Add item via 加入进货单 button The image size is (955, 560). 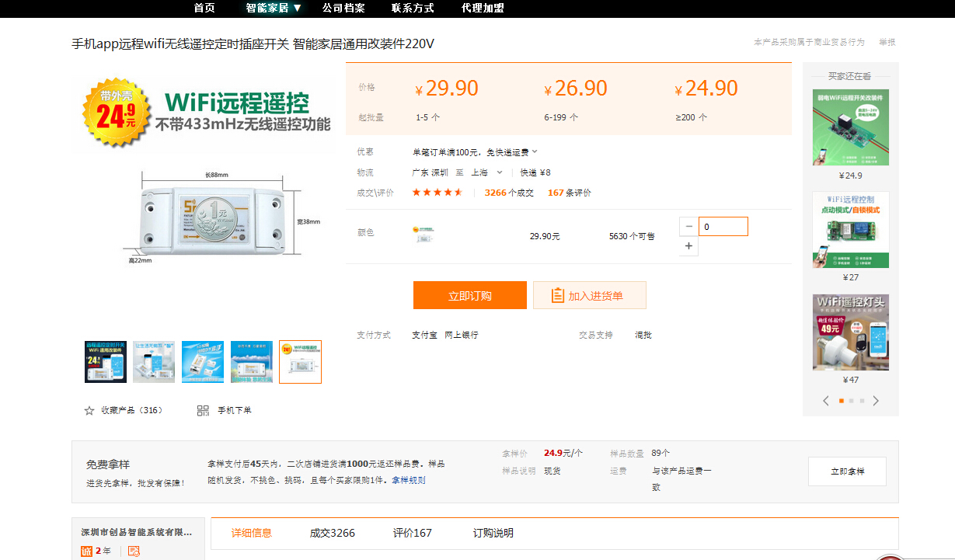(589, 295)
